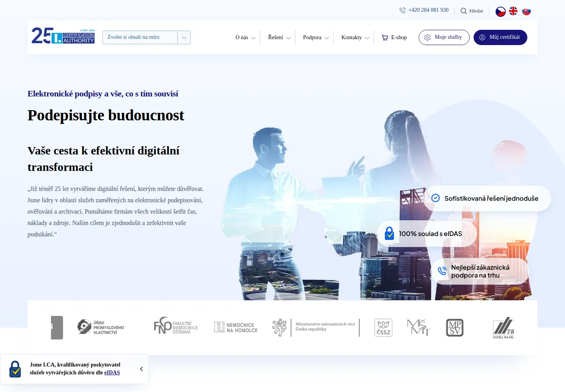Click the E-shop cart icon

click(385, 38)
